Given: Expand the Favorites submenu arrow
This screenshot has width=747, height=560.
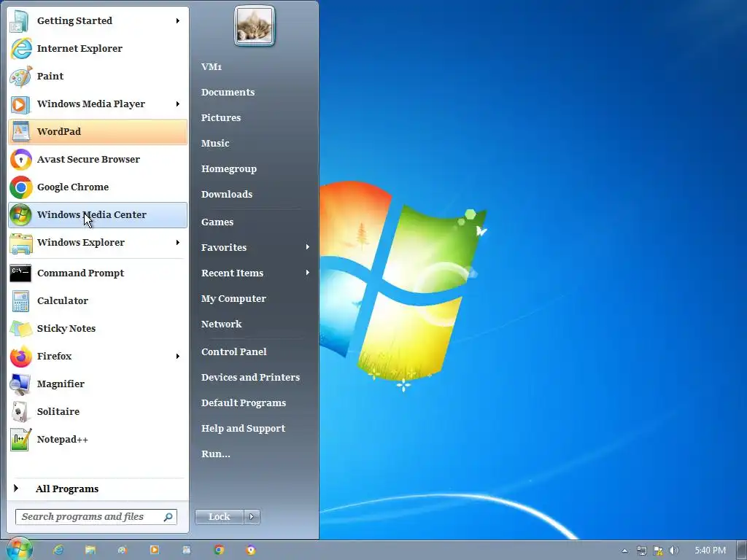Looking at the screenshot, I should [308, 247].
